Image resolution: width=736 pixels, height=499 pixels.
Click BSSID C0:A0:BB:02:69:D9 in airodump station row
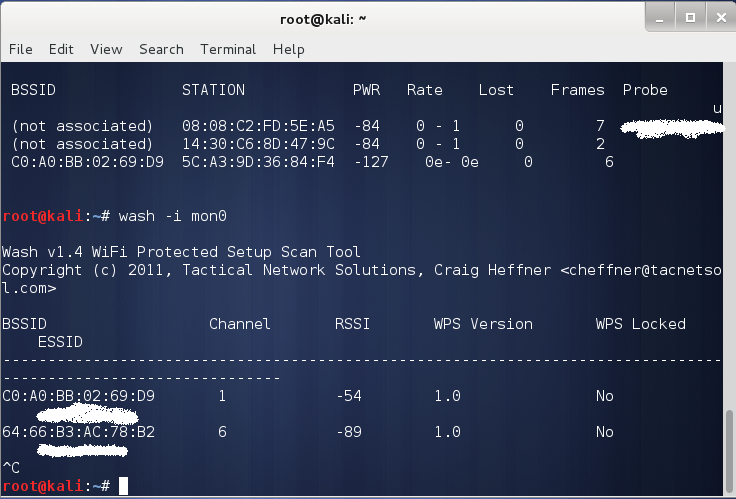(87, 162)
